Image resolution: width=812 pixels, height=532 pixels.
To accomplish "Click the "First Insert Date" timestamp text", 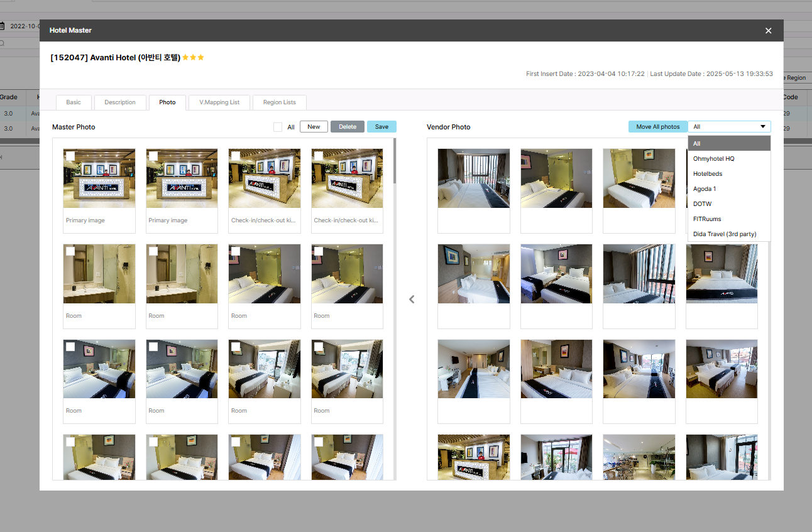I will (x=586, y=74).
